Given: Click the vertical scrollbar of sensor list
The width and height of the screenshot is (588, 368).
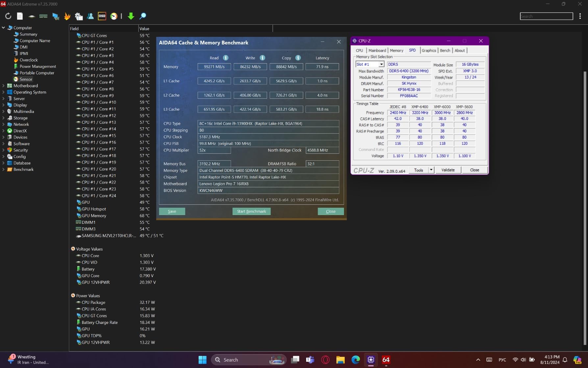Looking at the screenshot, I should 585,208.
